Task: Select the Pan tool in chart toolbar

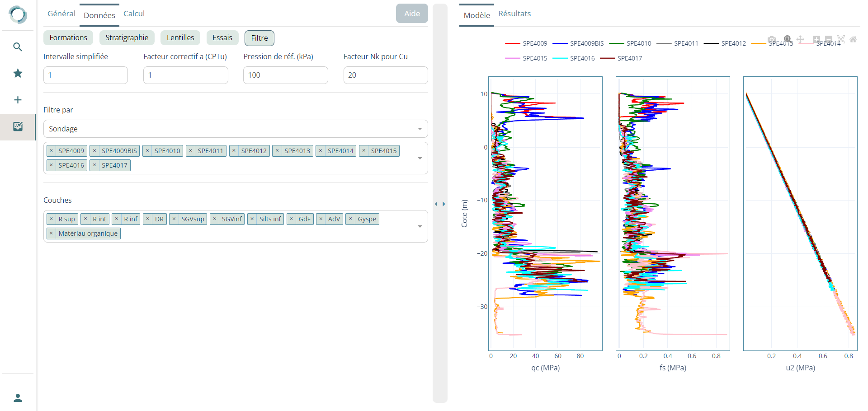Action: point(800,40)
